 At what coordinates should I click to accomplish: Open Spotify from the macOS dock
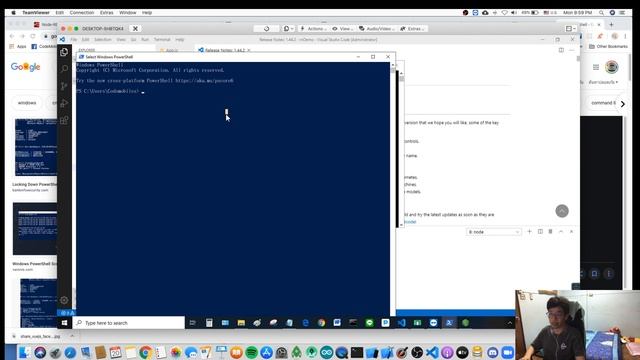coord(251,352)
